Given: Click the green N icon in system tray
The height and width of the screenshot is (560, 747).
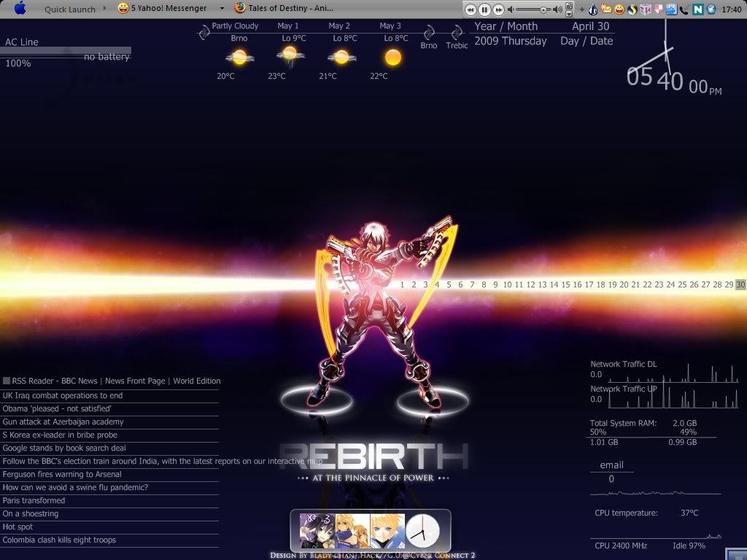Looking at the screenshot, I should [x=698, y=9].
